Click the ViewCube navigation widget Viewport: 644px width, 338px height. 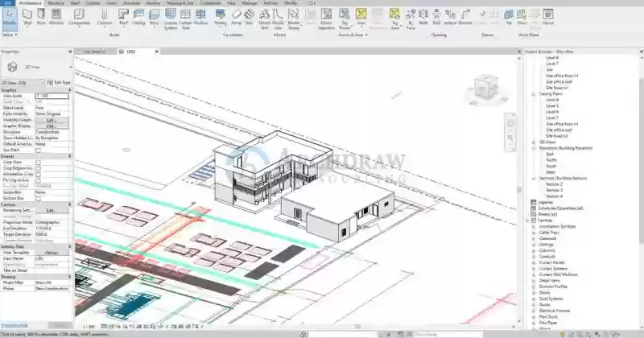pyautogui.click(x=485, y=89)
